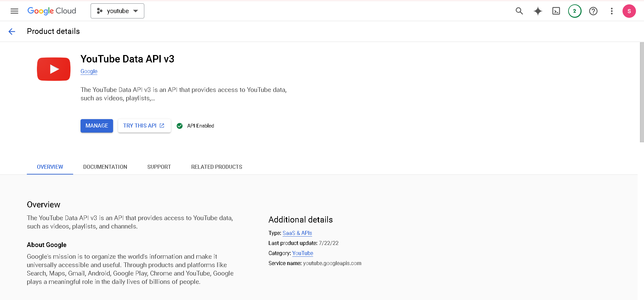Switch to the Documentation tab

pyautogui.click(x=105, y=167)
